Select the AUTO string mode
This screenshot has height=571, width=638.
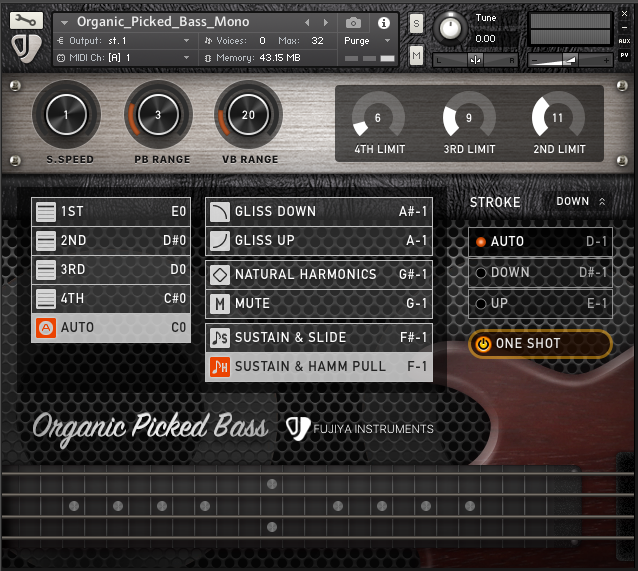pyautogui.click(x=46, y=328)
